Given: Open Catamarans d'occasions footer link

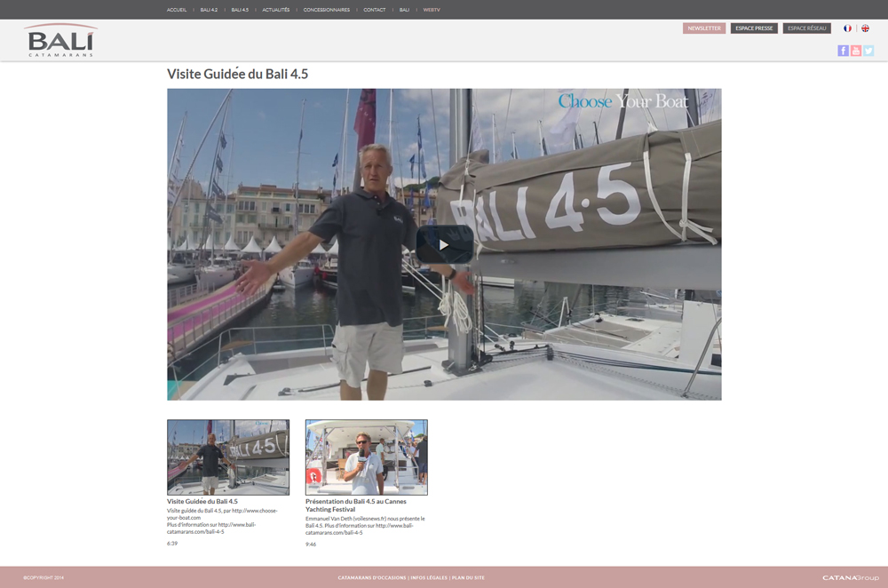Looking at the screenshot, I should click(x=371, y=578).
